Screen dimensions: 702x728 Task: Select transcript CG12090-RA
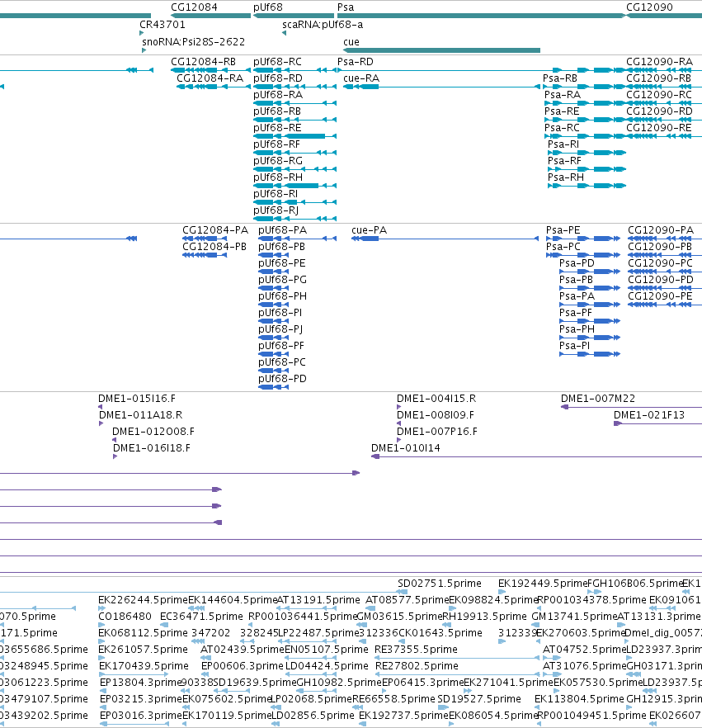pos(659,62)
